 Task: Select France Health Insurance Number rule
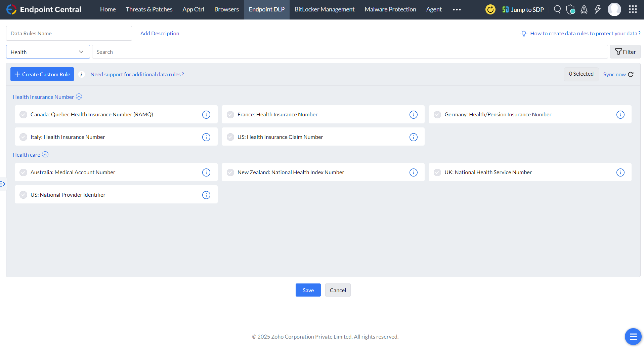click(230, 115)
